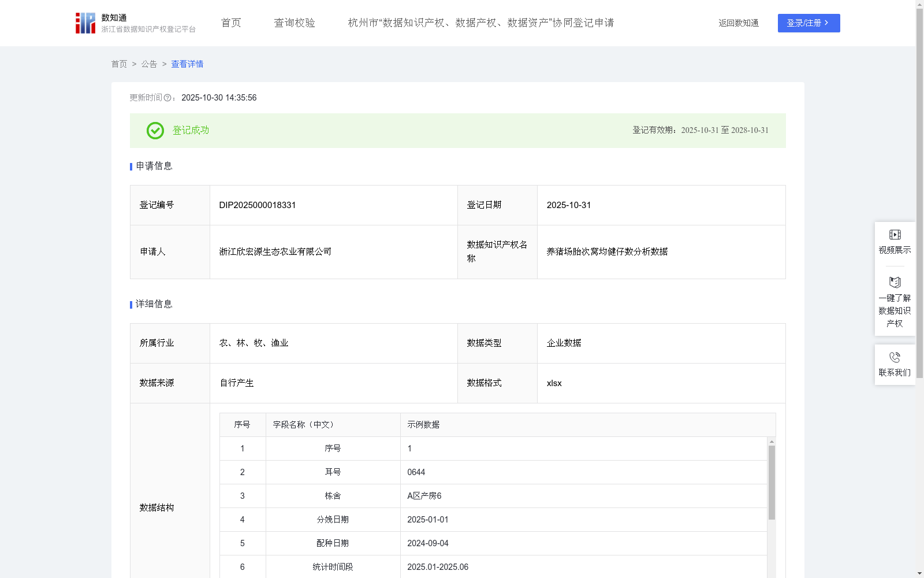Click 首页 in the breadcrumb
924x578 pixels.
(x=119, y=64)
